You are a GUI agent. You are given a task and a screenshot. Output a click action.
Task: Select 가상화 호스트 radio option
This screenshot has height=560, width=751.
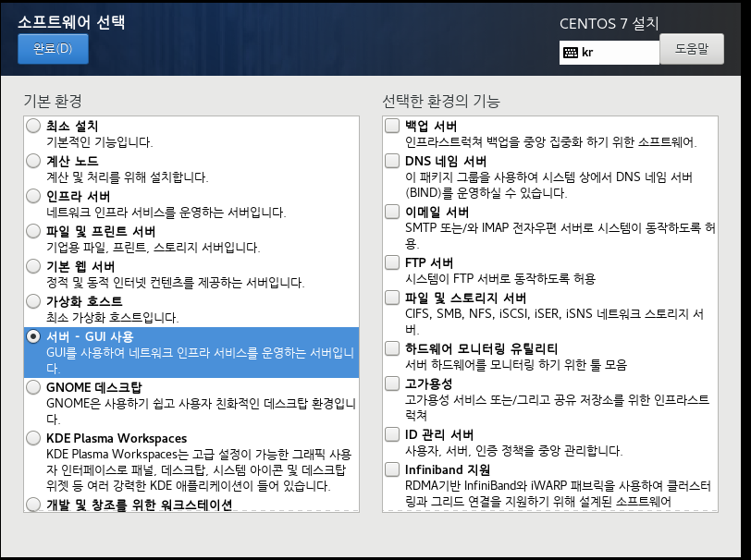[x=33, y=301]
